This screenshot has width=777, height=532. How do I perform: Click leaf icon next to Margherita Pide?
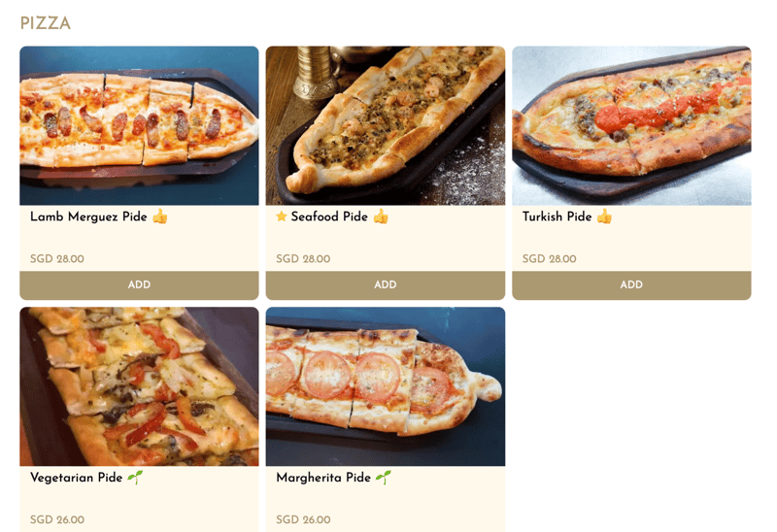[383, 478]
